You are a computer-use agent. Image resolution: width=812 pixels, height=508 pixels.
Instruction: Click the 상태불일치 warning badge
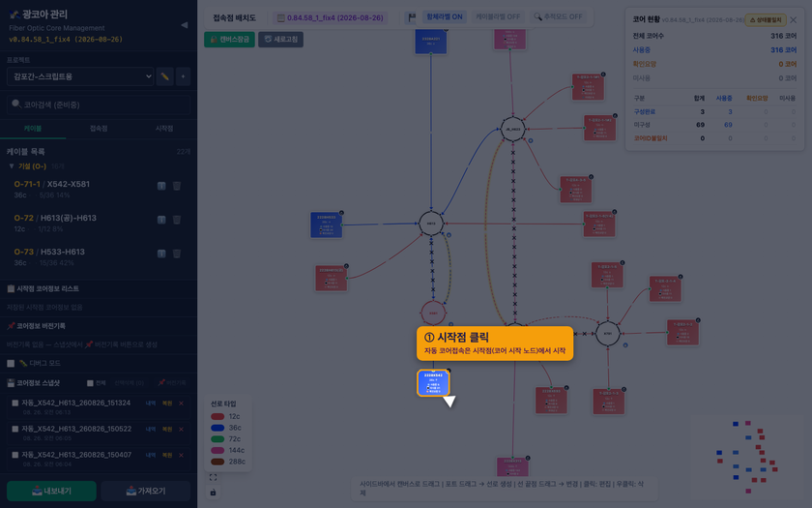tap(766, 20)
